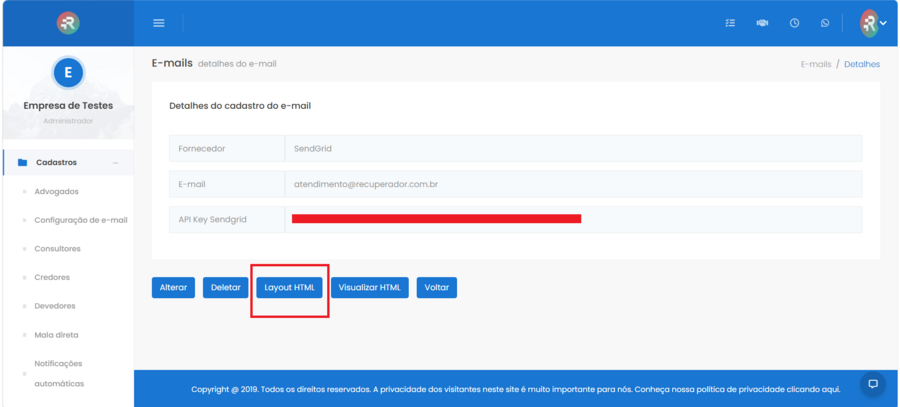
Task: Click the E-mails page title
Action: [172, 64]
